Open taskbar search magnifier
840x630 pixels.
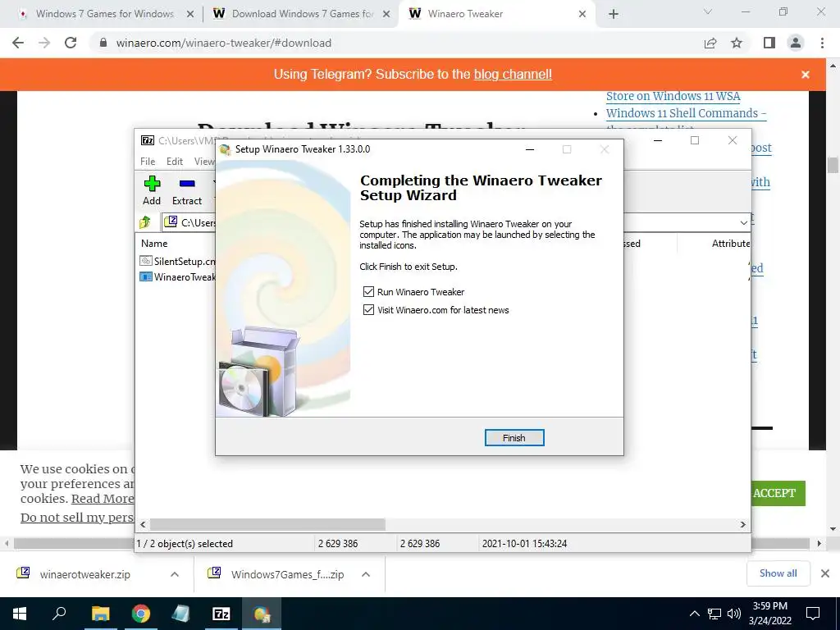pos(59,614)
